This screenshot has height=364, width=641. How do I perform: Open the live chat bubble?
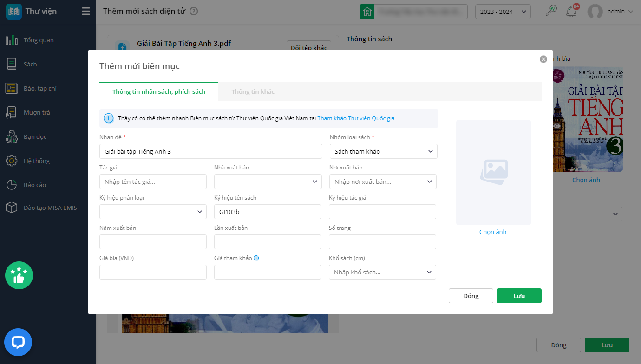pyautogui.click(x=18, y=343)
